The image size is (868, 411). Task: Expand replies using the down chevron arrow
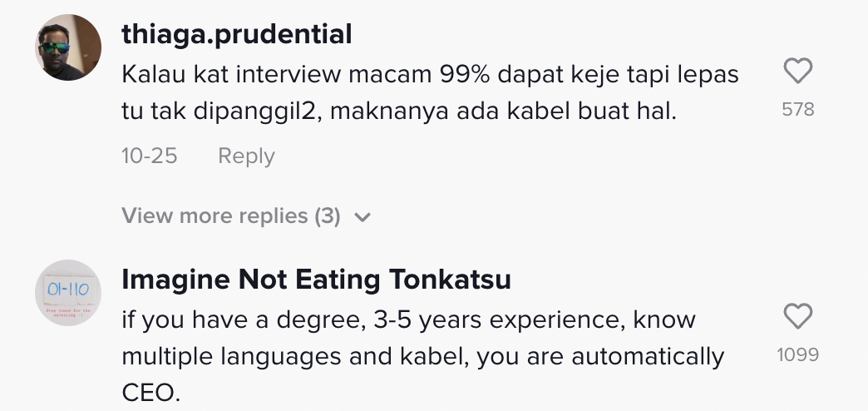click(x=362, y=217)
